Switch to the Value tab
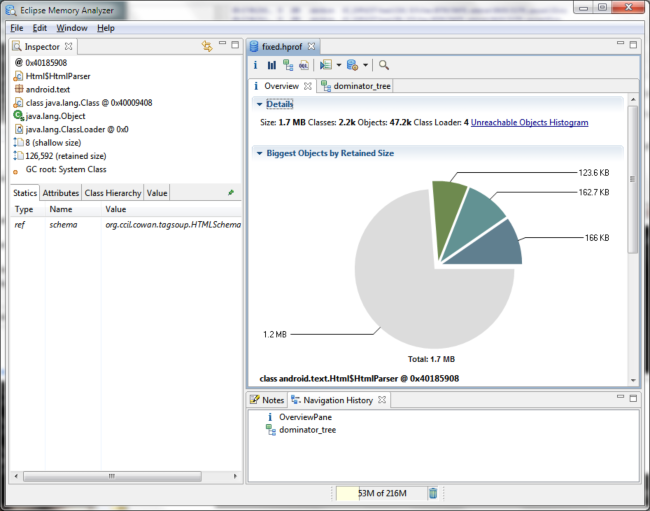Image resolution: width=650 pixels, height=511 pixels. click(x=157, y=193)
